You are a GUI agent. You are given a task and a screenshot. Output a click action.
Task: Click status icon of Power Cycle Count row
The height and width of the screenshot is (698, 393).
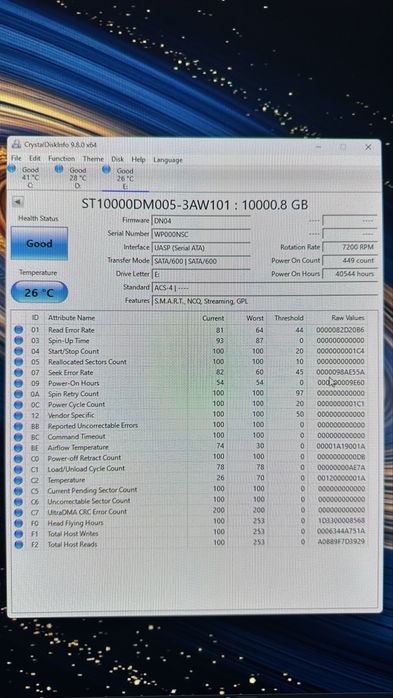click(x=19, y=405)
